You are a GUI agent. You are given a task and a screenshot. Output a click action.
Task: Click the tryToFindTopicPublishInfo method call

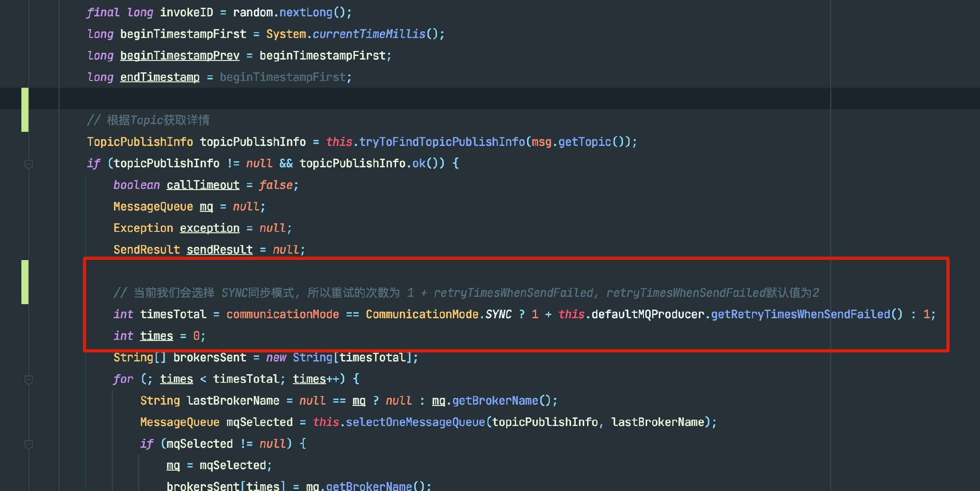442,142
